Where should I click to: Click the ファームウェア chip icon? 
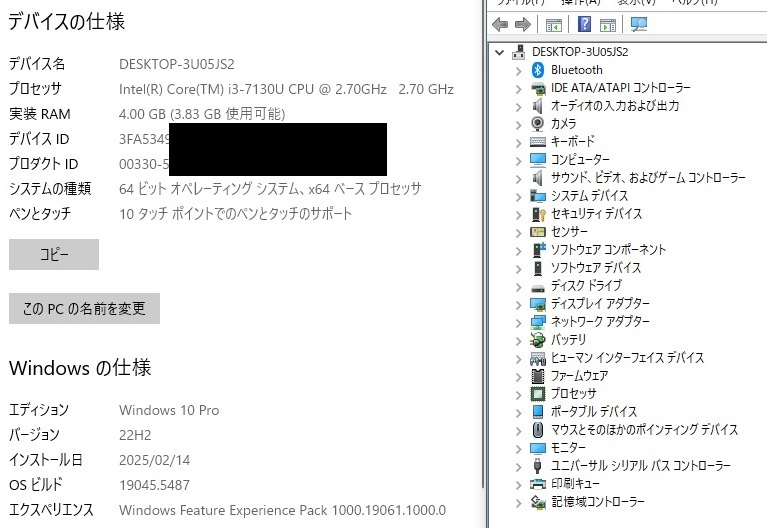pos(538,376)
